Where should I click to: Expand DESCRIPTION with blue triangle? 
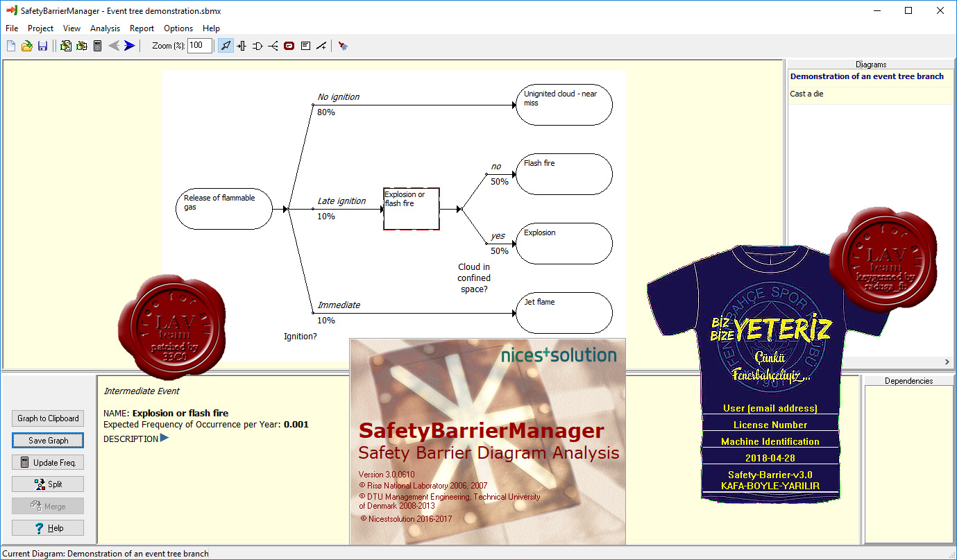[x=164, y=438]
